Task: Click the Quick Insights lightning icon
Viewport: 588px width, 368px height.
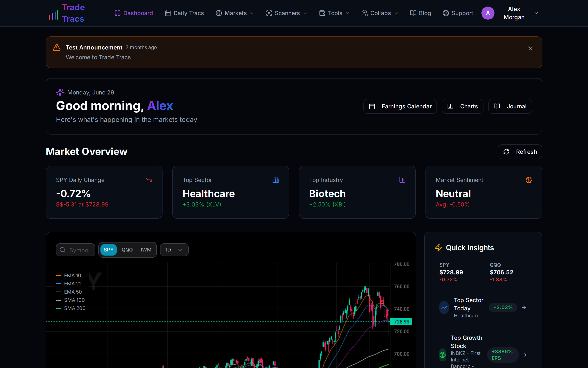Action: click(x=439, y=248)
